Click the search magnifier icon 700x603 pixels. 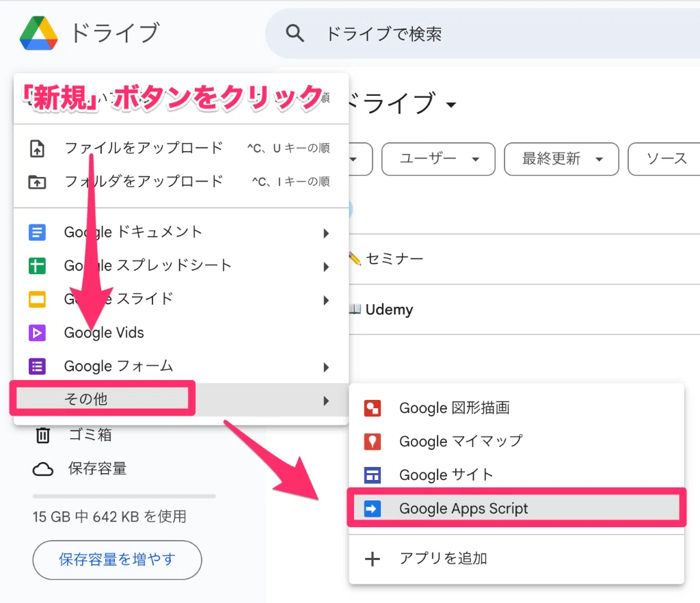coord(295,33)
